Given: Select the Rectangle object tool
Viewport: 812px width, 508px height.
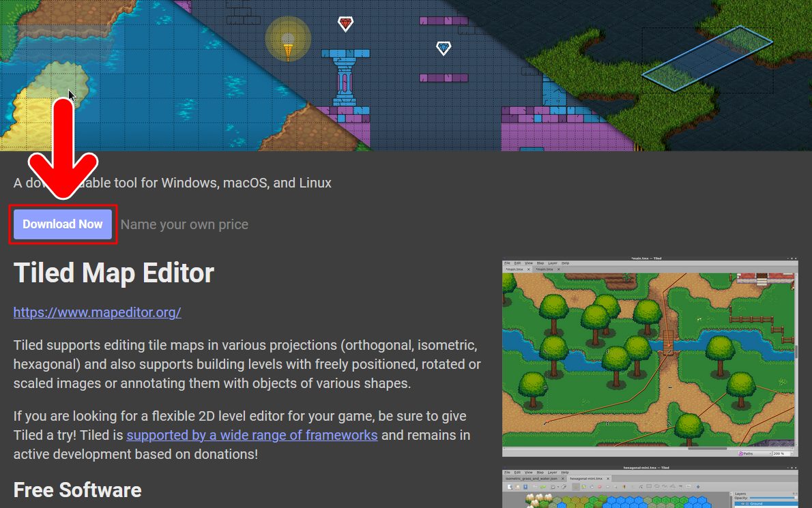Looking at the screenshot, I should click(x=648, y=487).
